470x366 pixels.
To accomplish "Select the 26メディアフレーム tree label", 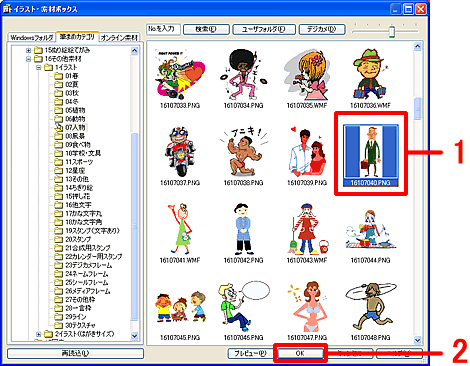I will (x=88, y=291).
